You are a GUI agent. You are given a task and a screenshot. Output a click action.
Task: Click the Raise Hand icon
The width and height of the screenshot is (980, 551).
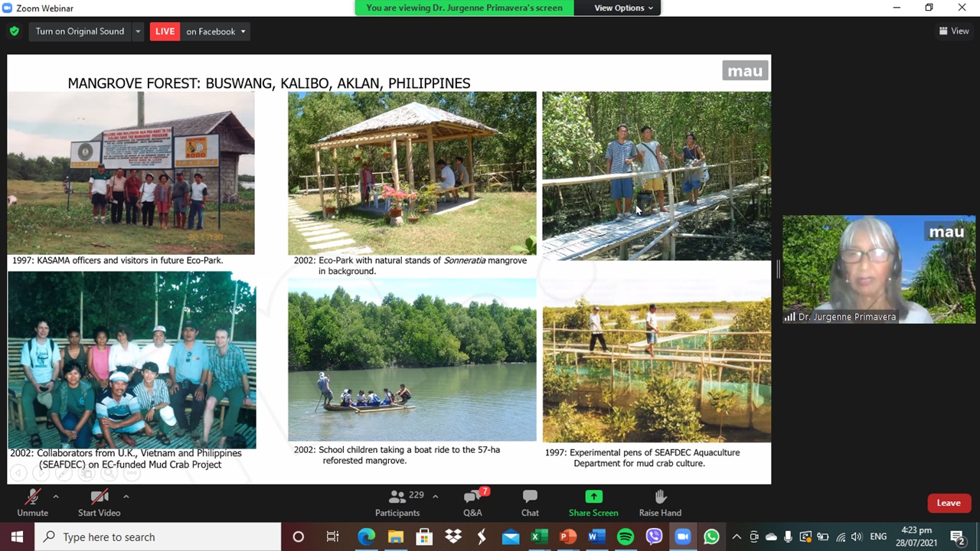click(x=660, y=502)
